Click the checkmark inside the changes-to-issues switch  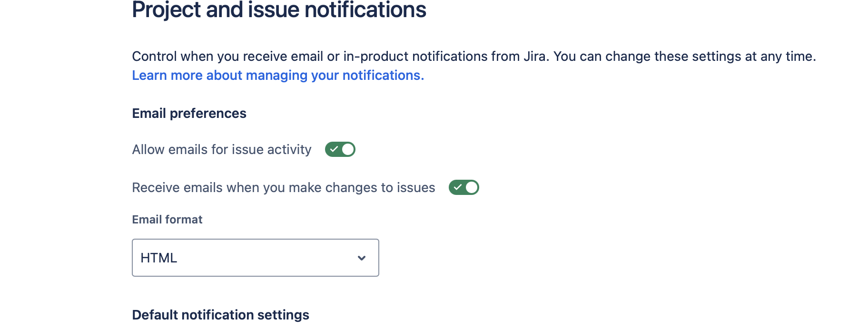pos(458,187)
